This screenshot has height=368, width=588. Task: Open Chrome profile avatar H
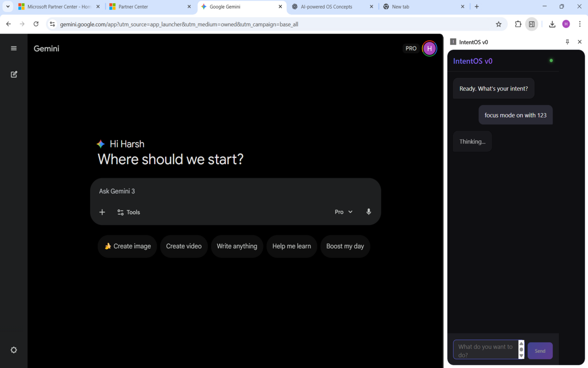coord(566,24)
